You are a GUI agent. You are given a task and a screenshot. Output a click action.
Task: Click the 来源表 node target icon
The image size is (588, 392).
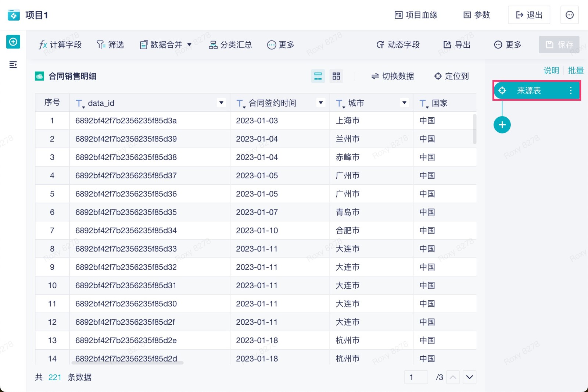tap(502, 90)
